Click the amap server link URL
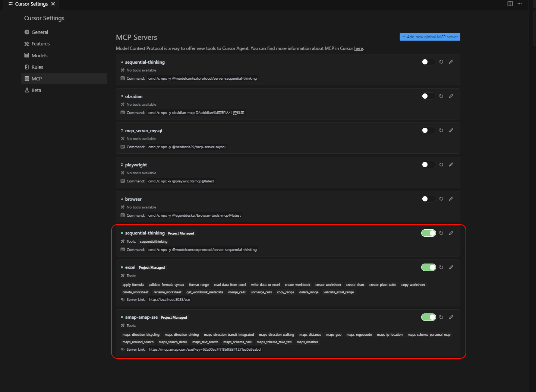This screenshot has height=392, width=536. coord(205,350)
